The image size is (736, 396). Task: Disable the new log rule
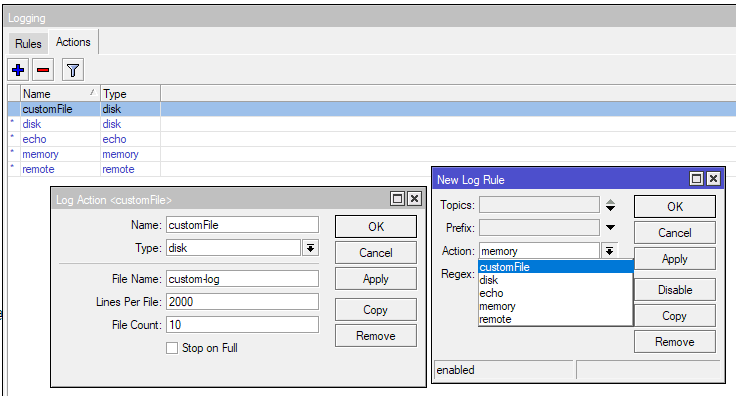click(675, 290)
